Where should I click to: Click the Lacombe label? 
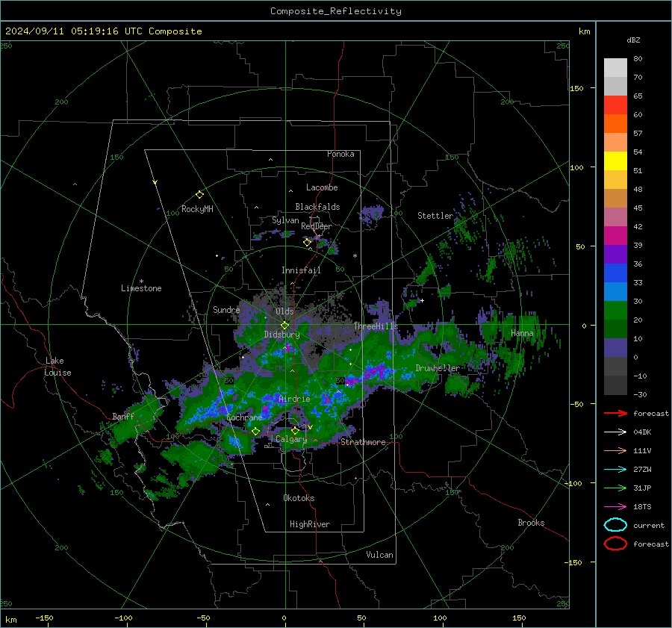pos(322,187)
